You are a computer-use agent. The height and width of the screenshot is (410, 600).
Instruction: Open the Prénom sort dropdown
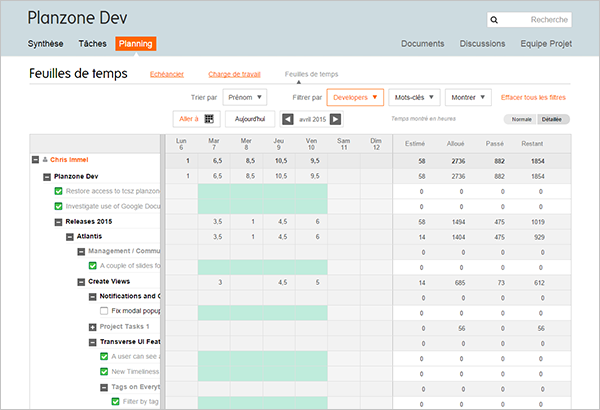point(245,97)
